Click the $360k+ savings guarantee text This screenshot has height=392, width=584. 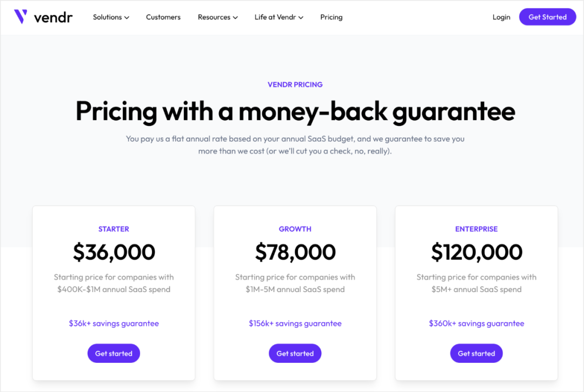(x=476, y=323)
